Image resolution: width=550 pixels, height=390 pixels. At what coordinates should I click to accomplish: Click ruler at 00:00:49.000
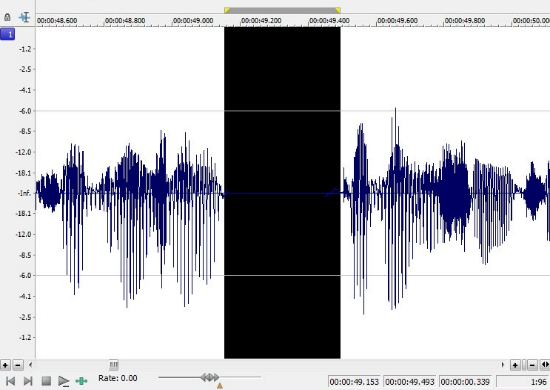[193, 21]
